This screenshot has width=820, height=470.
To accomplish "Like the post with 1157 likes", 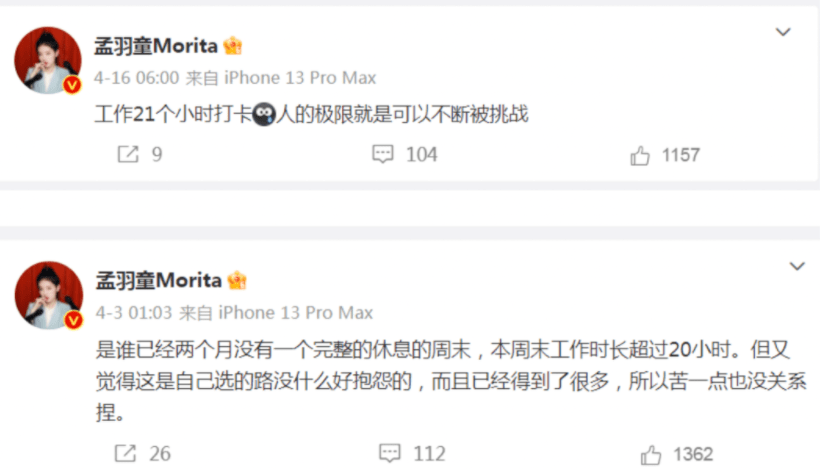I will 640,155.
